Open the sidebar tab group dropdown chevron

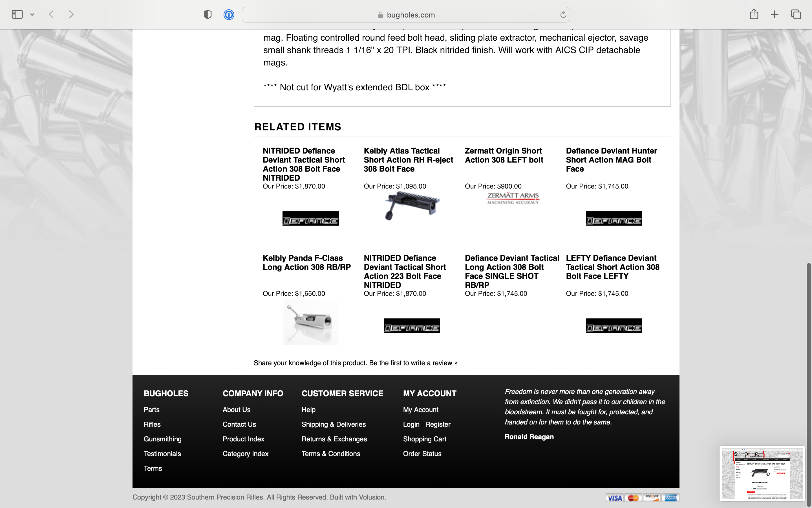32,14
